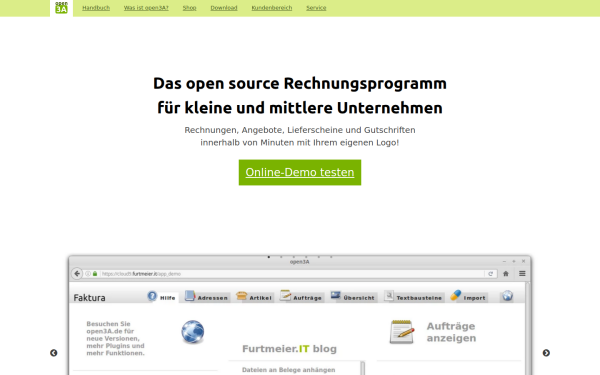This screenshot has width=600, height=375.
Task: Open the hamburger menu in browser toolbar
Action: [522, 274]
